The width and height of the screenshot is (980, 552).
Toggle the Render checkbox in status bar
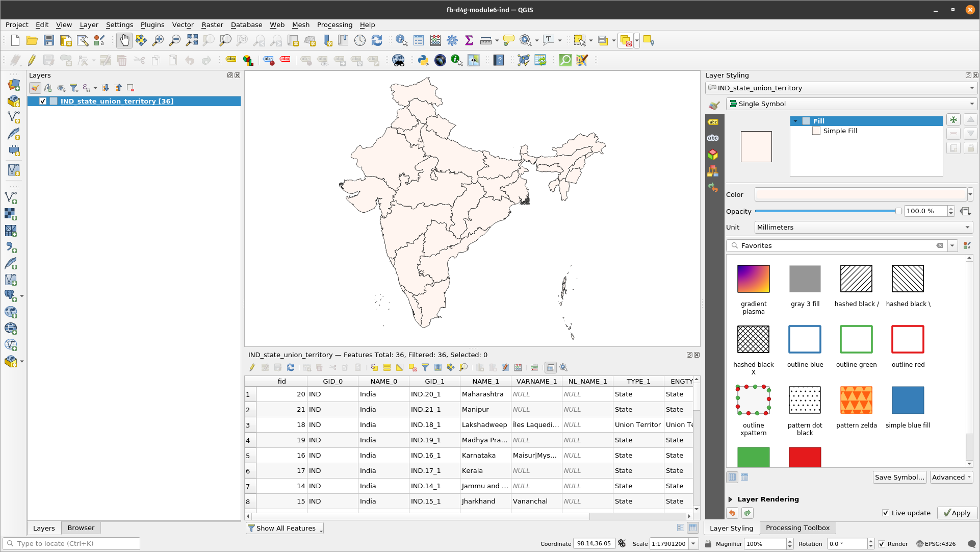tap(882, 544)
